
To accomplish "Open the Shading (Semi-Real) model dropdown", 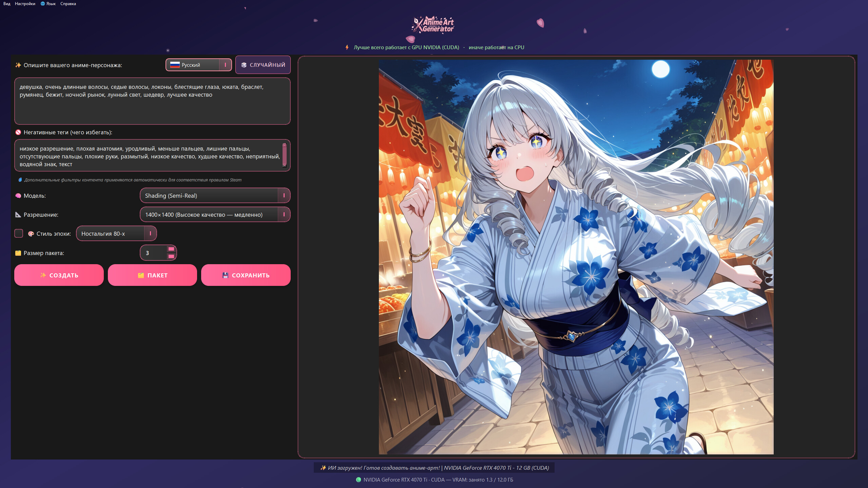I will [215, 196].
